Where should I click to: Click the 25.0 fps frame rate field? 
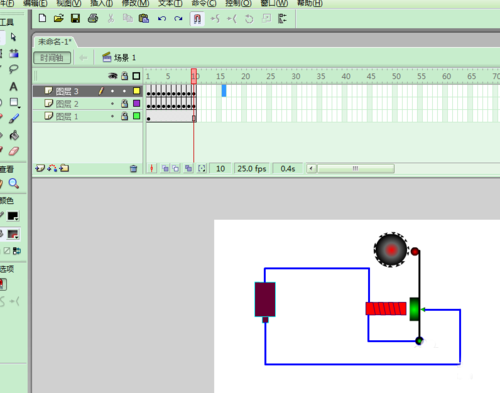[252, 169]
